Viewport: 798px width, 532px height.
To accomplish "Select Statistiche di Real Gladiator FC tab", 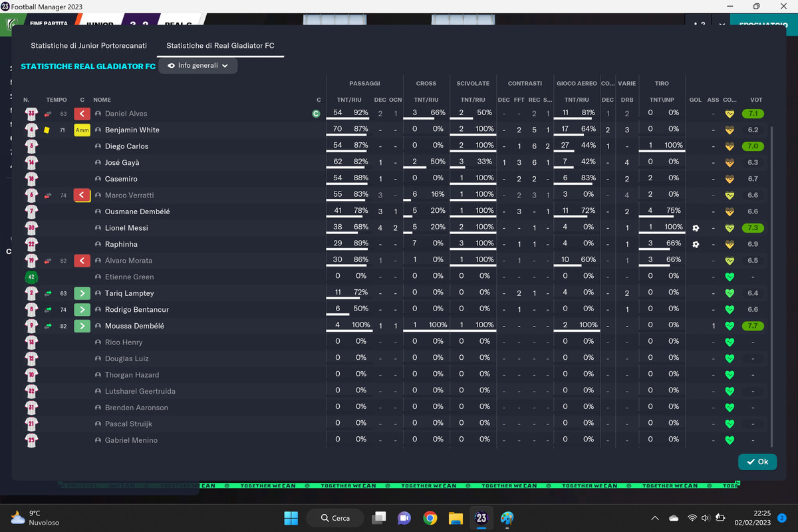I will tap(220, 46).
